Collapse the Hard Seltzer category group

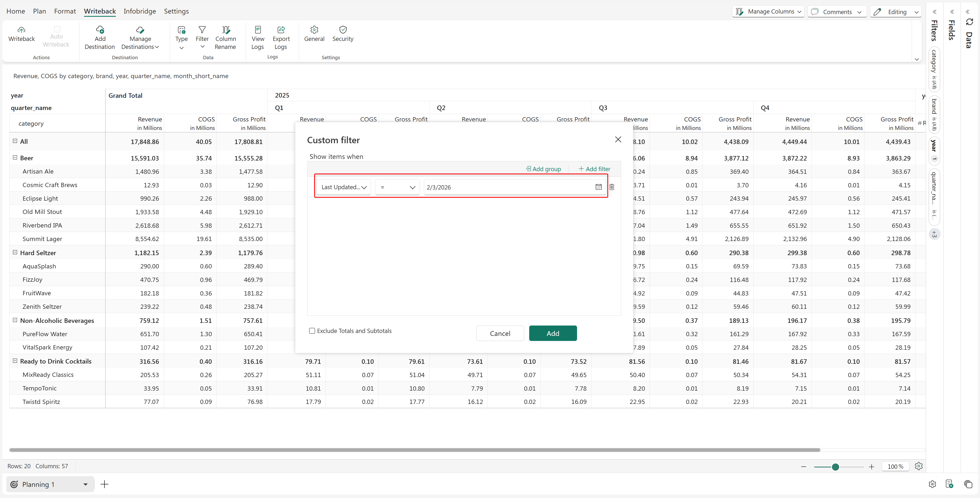[15, 252]
